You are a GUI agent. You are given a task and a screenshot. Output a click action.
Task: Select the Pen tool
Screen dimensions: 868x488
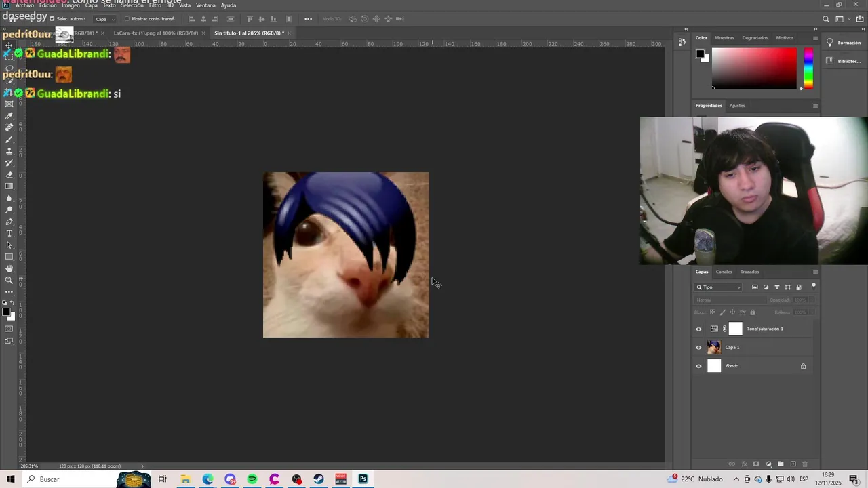click(9, 222)
